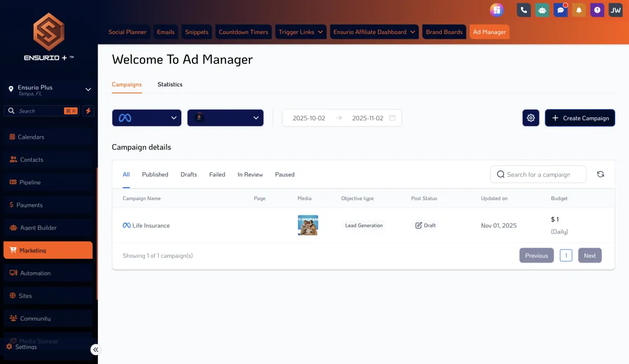Click the Previous page button
Screen dimensions: 629x364
click(x=536, y=256)
